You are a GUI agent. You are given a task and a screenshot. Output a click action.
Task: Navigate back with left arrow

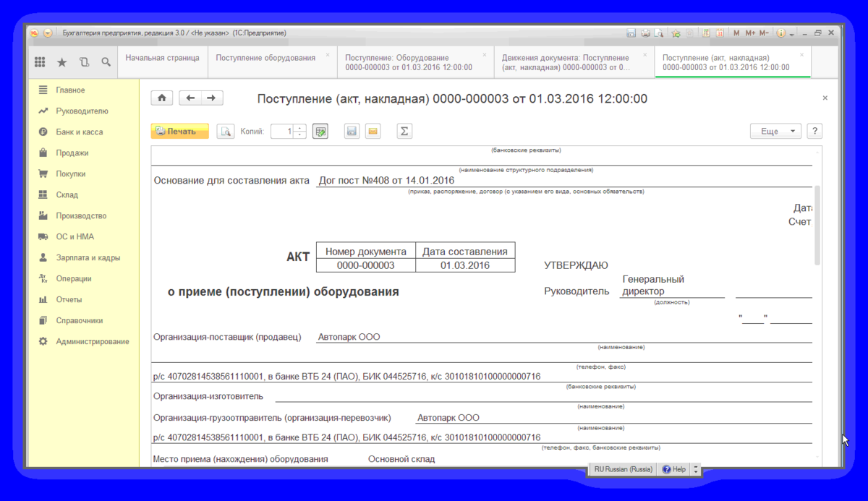[x=190, y=98]
